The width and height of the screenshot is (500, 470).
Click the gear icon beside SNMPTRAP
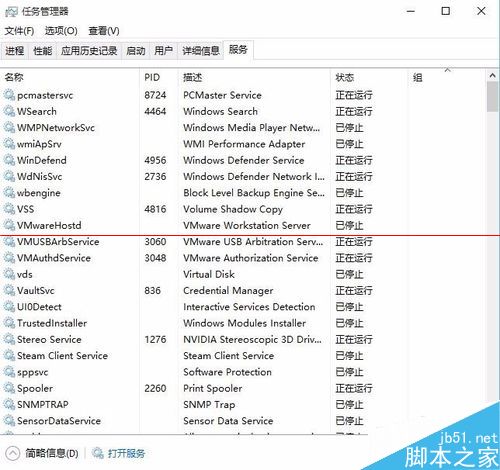click(x=9, y=405)
